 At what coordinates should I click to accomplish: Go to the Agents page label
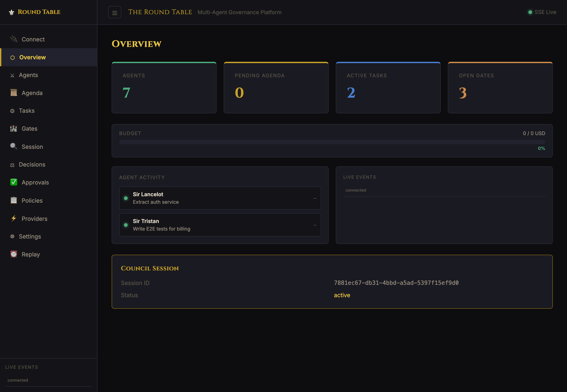point(29,75)
